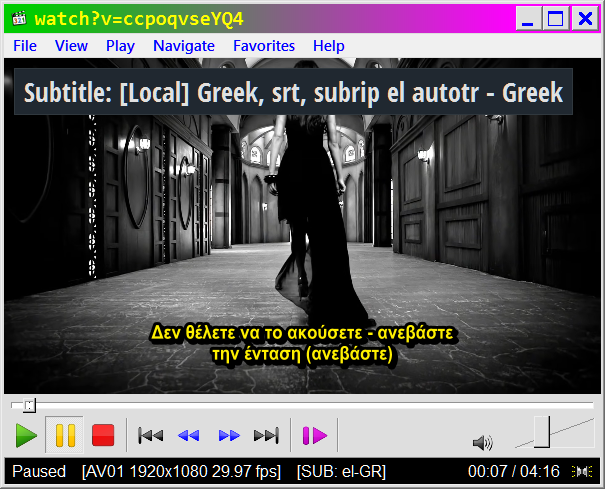This screenshot has height=489, width=605.
Task: Close the player window
Action: (585, 19)
